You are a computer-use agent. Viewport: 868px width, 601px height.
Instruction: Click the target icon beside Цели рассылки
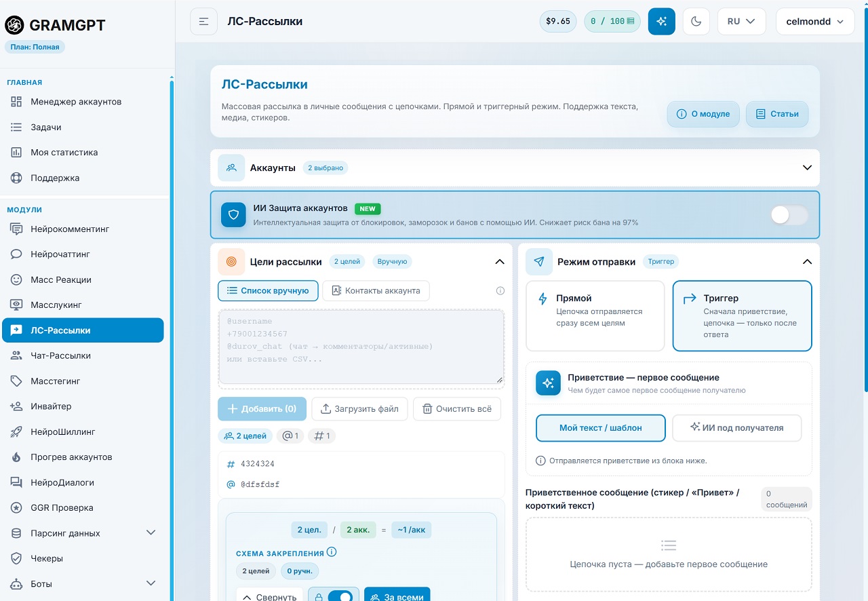point(231,262)
